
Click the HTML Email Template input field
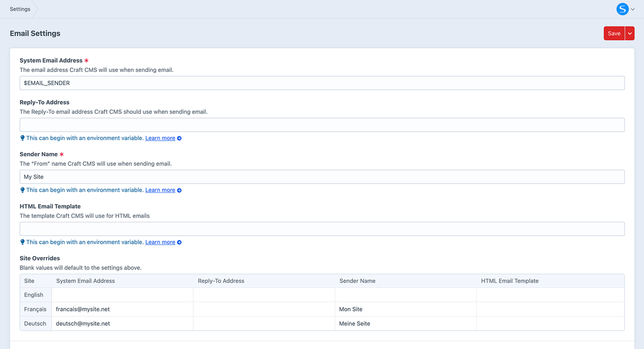(322, 229)
